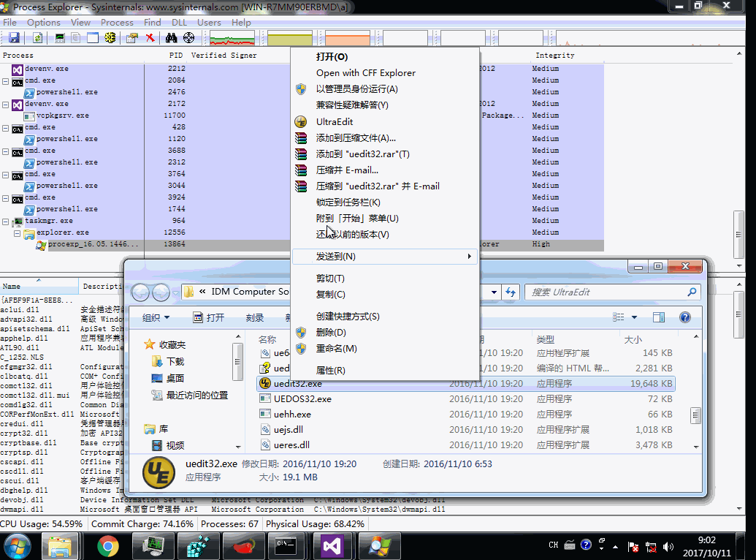
Task: Click the Explorer help question mark icon
Action: click(684, 317)
